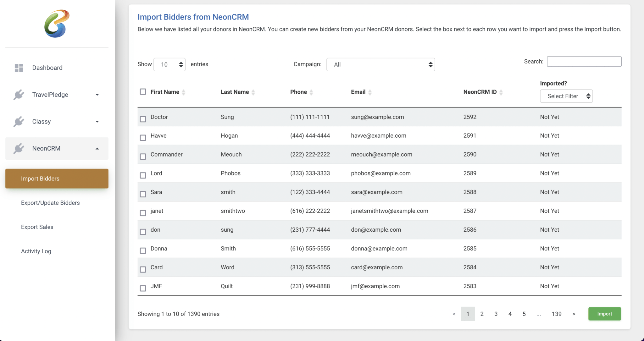Viewport: 644px width, 341px height.
Task: Go to next page arrow
Action: tap(574, 314)
